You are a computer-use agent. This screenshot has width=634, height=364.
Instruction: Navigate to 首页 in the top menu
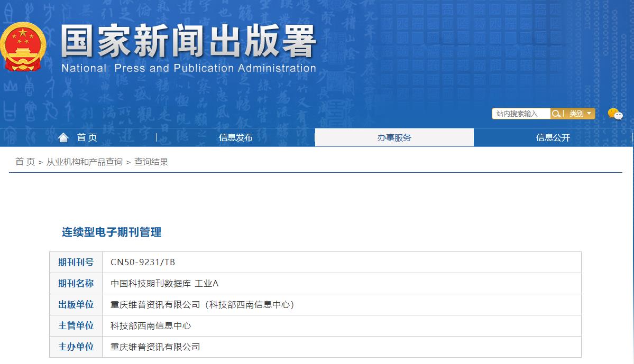(86, 137)
